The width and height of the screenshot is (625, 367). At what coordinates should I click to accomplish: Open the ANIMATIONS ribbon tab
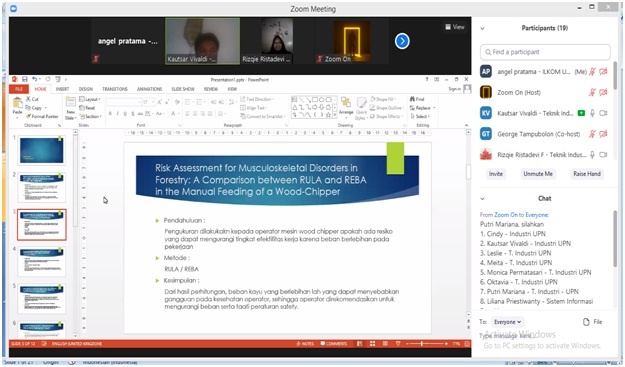149,89
